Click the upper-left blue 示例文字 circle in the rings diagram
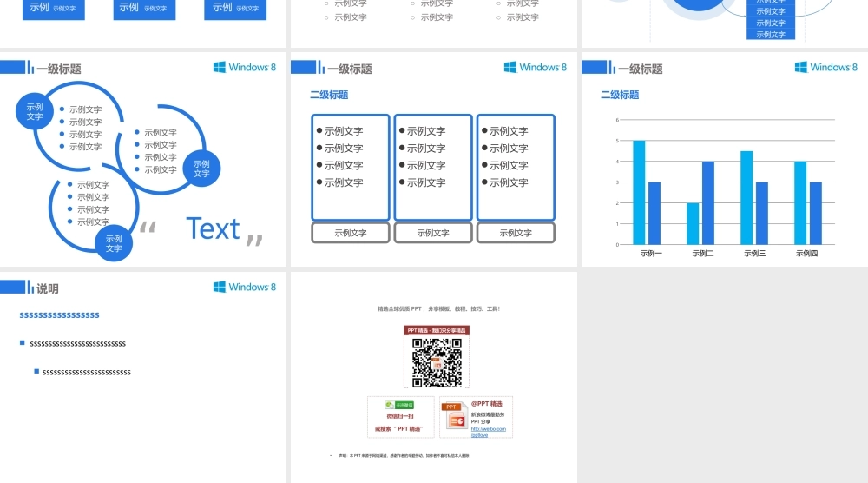The height and width of the screenshot is (483, 868). coord(35,111)
